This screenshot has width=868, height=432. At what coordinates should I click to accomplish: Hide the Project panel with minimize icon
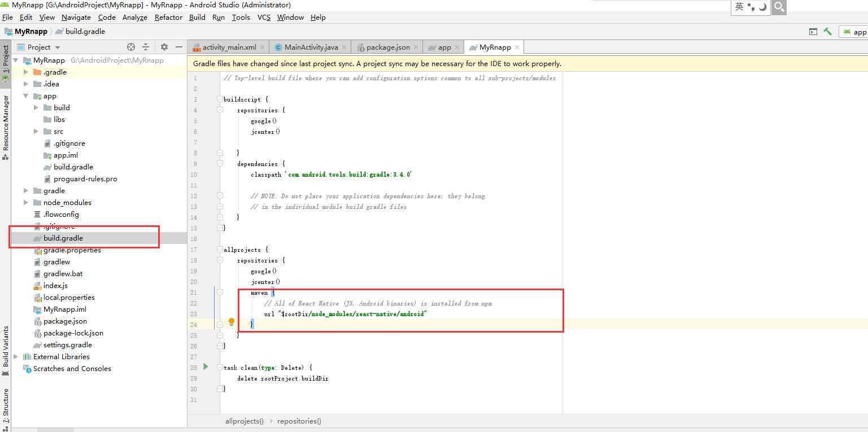click(179, 47)
